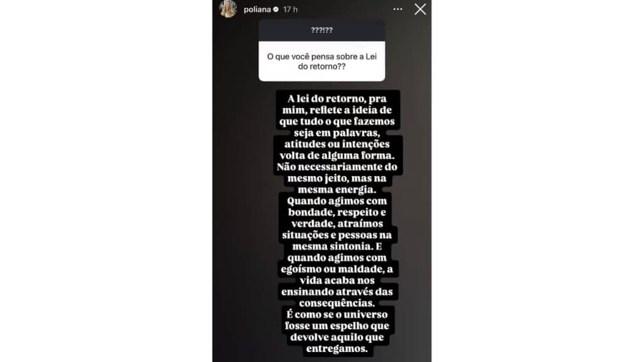The image size is (644, 362).
Task: Click the phrase 'ensinando através das'
Action: coord(337,292)
